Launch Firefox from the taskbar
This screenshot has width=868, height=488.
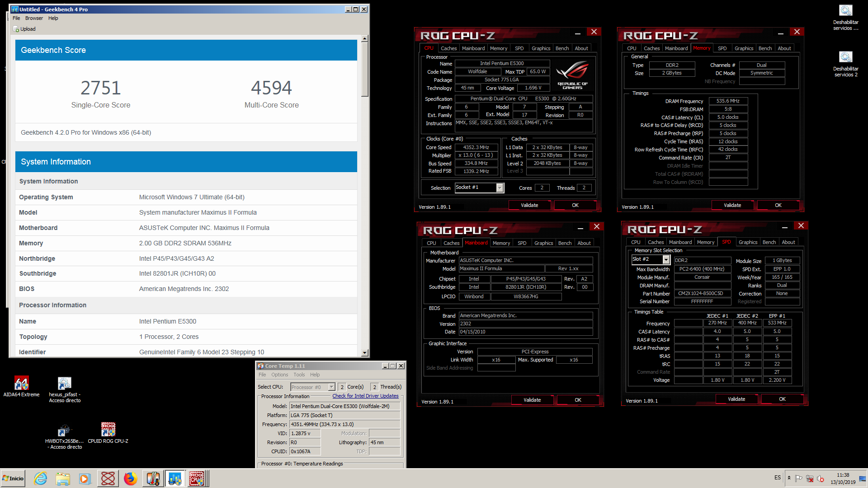[131, 479]
